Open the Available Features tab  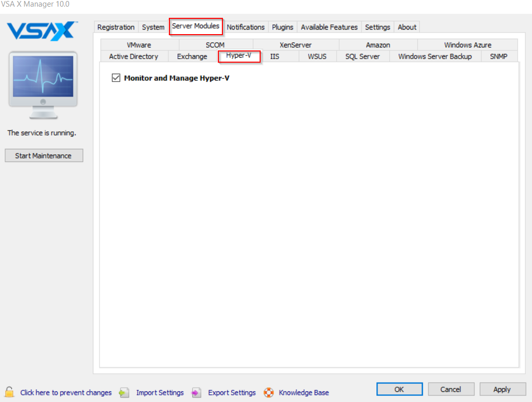329,27
